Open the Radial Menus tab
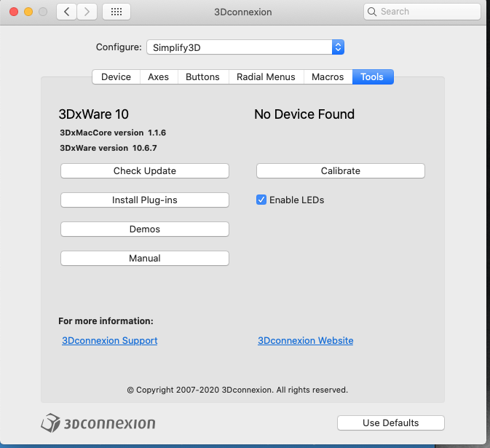490x448 pixels. click(266, 77)
